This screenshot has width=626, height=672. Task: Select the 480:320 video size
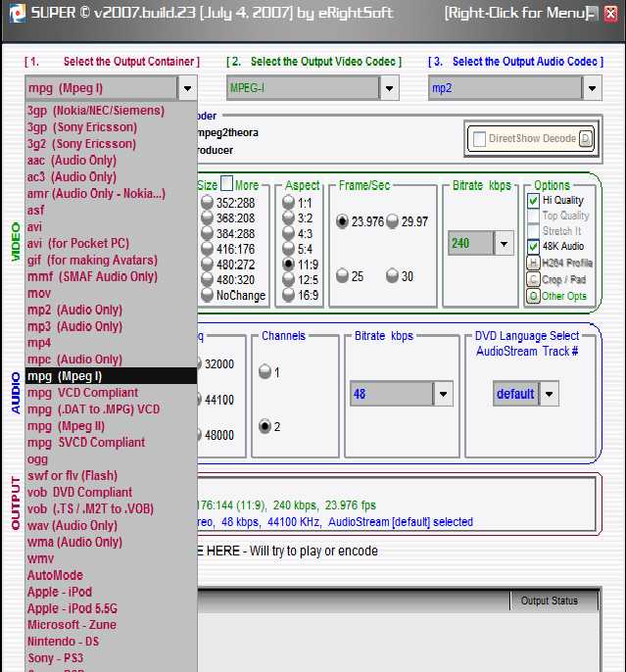tap(207, 279)
